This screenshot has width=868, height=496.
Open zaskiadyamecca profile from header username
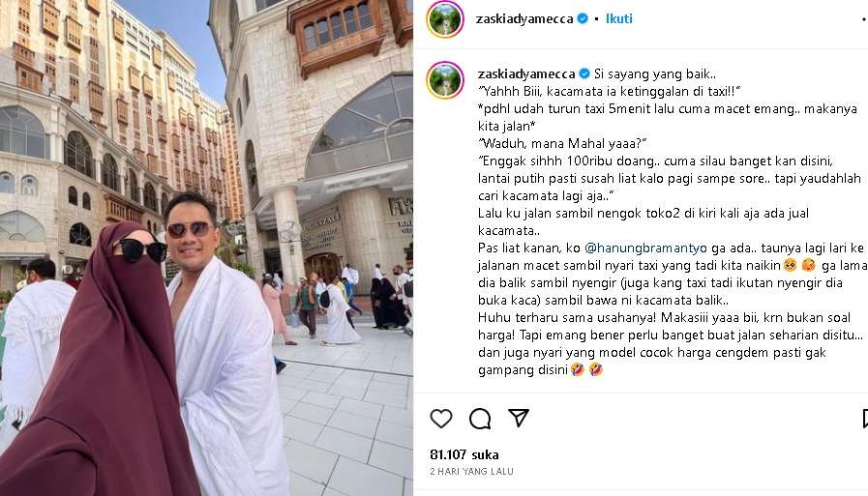pyautogui.click(x=524, y=18)
